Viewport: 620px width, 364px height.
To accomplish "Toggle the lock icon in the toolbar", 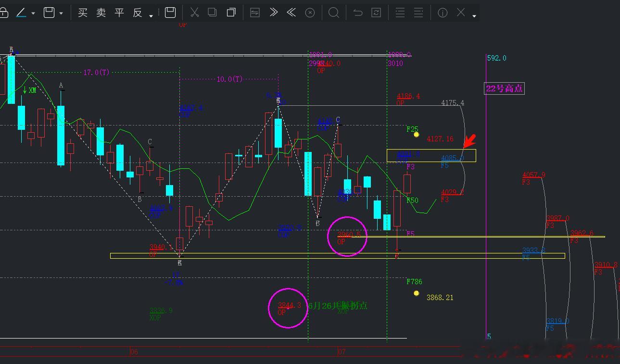I will 3,13.
